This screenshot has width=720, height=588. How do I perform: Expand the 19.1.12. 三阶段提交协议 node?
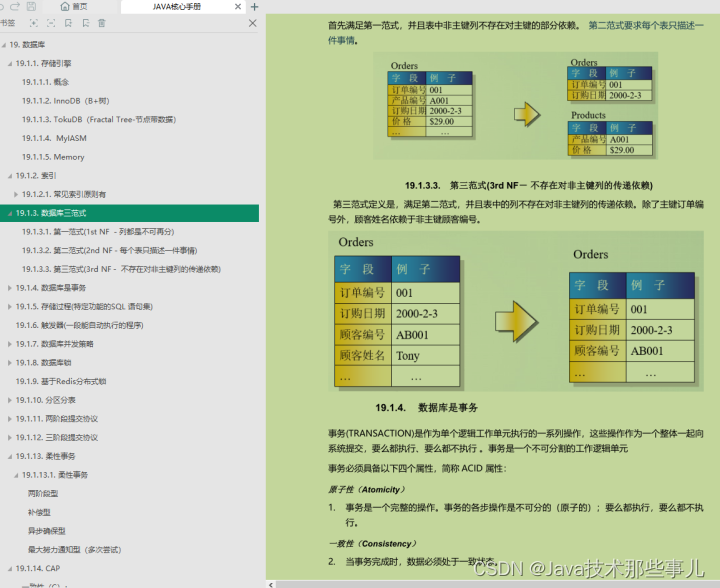coord(10,438)
